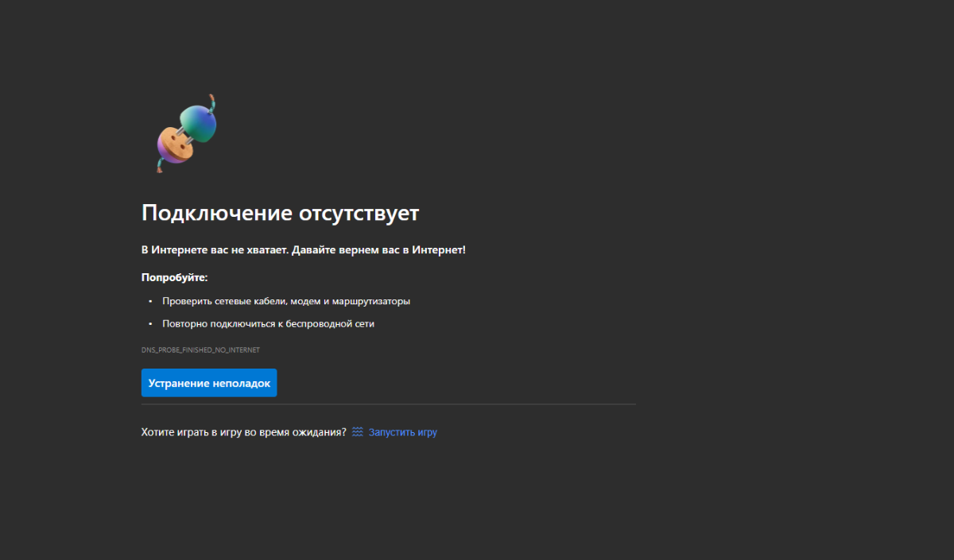Click the Устранение неполадок button
The width and height of the screenshot is (954, 560).
tap(209, 383)
